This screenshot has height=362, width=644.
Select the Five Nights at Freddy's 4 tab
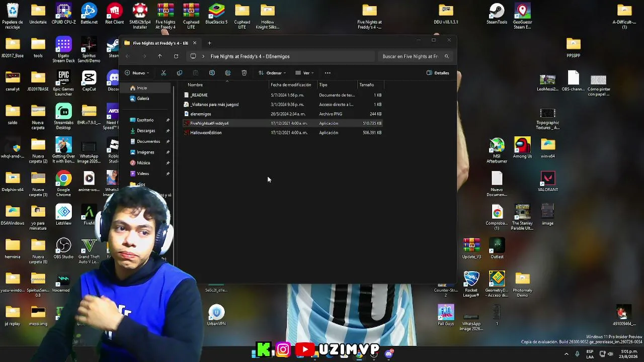(x=159, y=43)
